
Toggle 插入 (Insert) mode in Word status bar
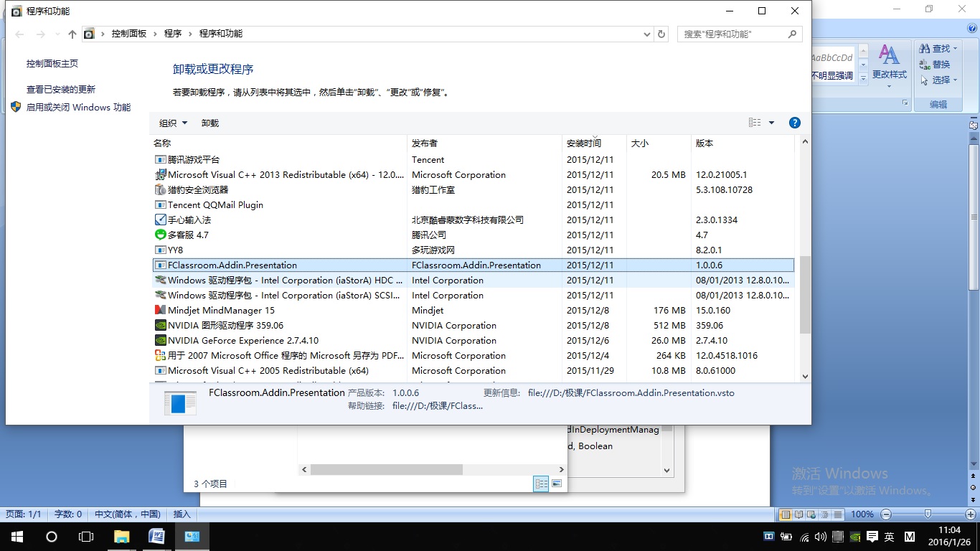(x=182, y=514)
